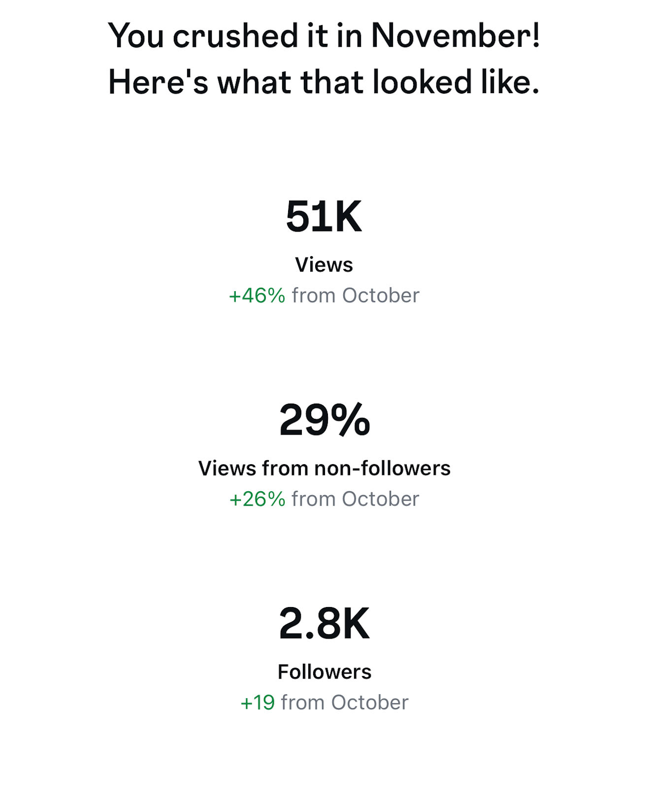Click the word "November!" in the heading

coord(455,35)
